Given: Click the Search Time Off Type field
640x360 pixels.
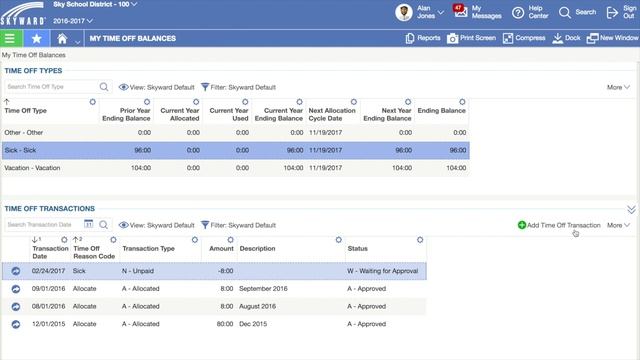Looking at the screenshot, I should 51,87.
